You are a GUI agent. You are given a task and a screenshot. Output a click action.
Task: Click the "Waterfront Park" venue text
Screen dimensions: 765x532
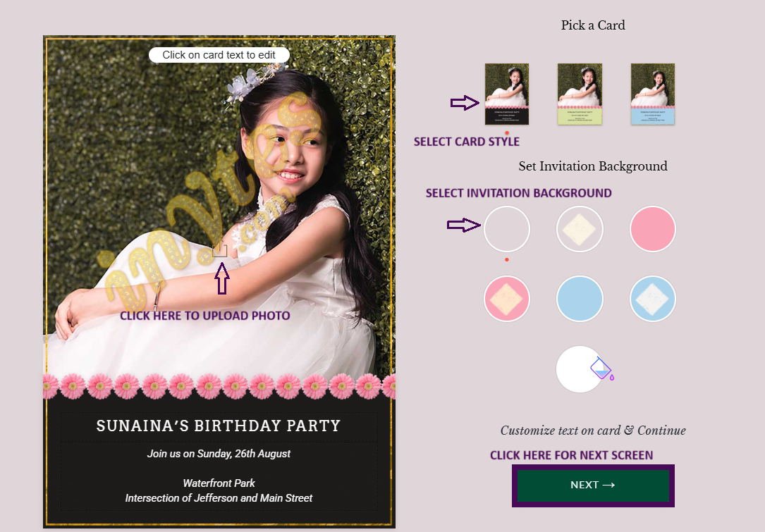tap(219, 483)
